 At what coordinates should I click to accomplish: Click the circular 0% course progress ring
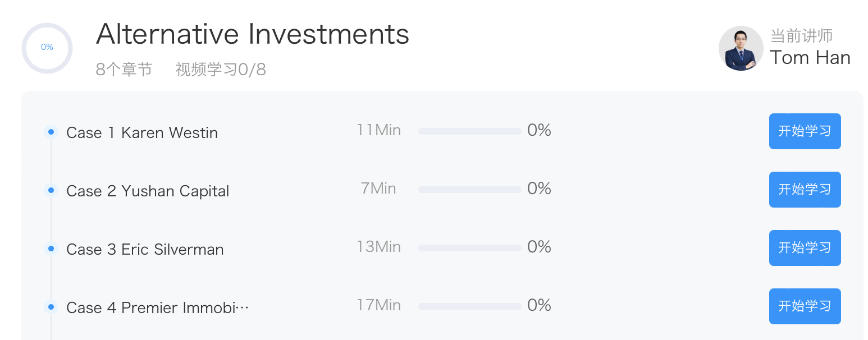47,48
